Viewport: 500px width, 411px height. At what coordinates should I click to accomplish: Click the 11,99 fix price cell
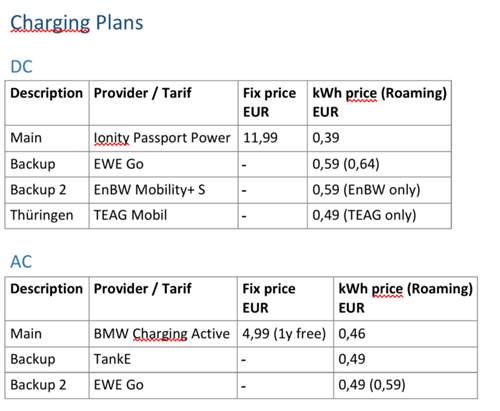coord(273,138)
